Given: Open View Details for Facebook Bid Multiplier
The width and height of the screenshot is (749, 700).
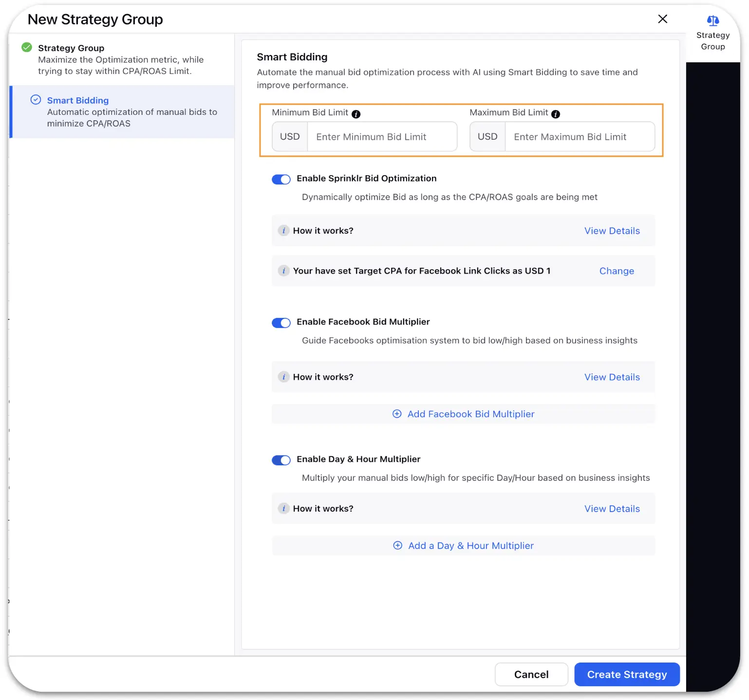Looking at the screenshot, I should tap(612, 377).
